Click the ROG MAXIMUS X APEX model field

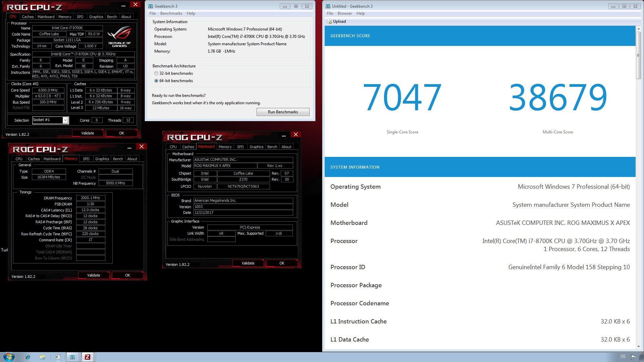225,166
